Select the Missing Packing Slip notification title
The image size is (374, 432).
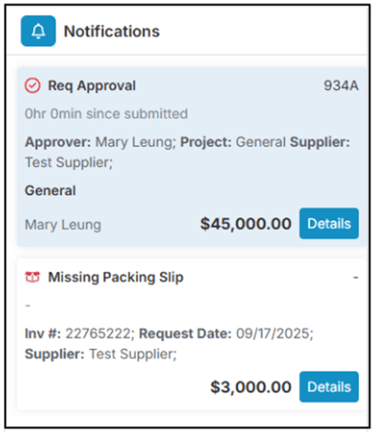[116, 277]
